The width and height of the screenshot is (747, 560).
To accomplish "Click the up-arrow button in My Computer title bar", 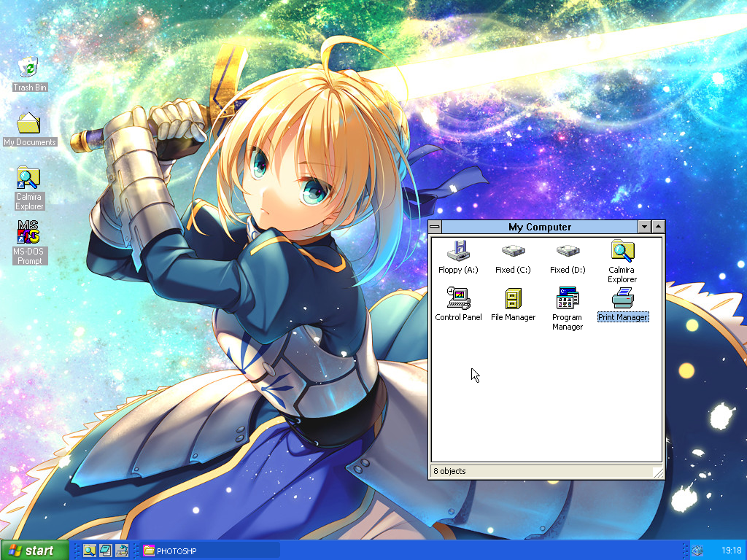I will coord(659,227).
